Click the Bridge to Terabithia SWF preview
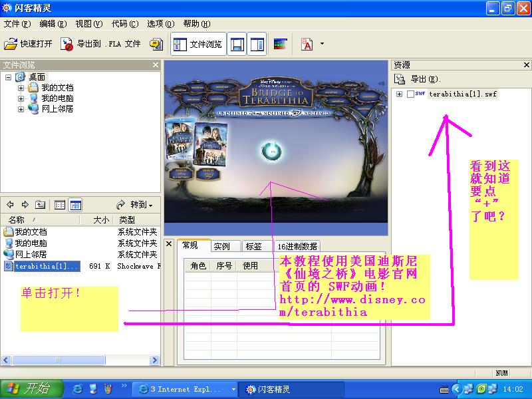This screenshot has width=532, height=399. 275,148
